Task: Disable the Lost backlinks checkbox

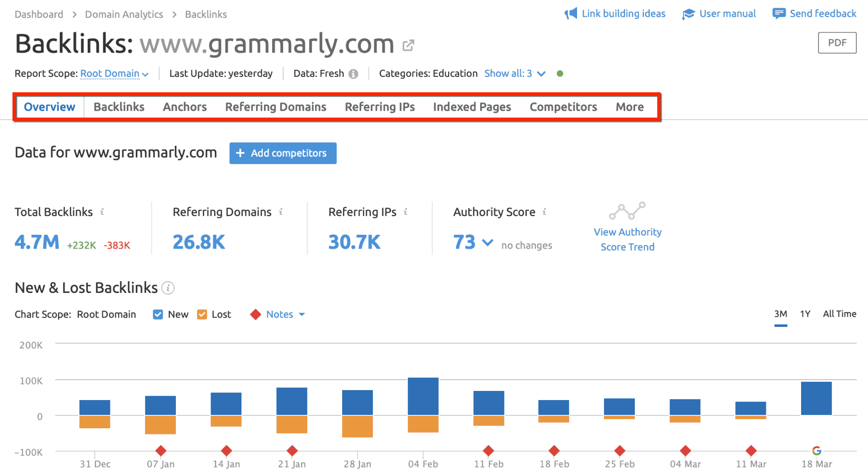Action: [202, 314]
